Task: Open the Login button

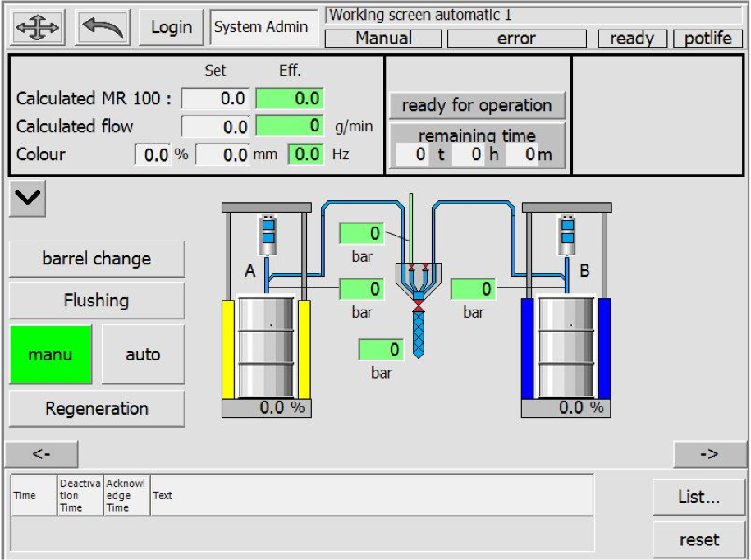Action: click(x=172, y=27)
